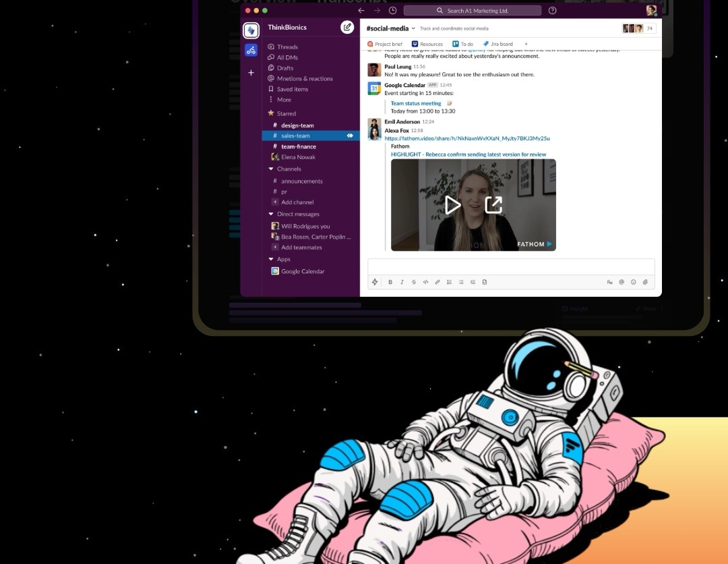Screen dimensions: 728x564
Task: Open the Team status meeting link
Action: point(416,104)
